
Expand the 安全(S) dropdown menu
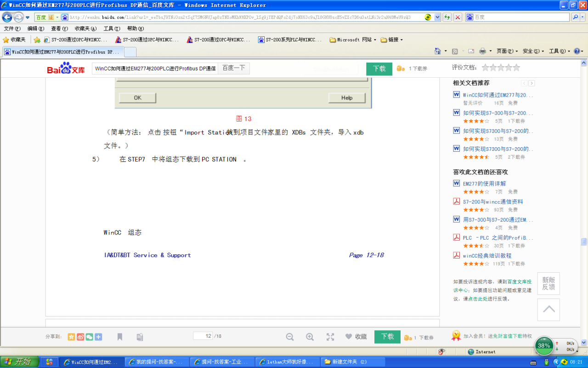click(533, 51)
